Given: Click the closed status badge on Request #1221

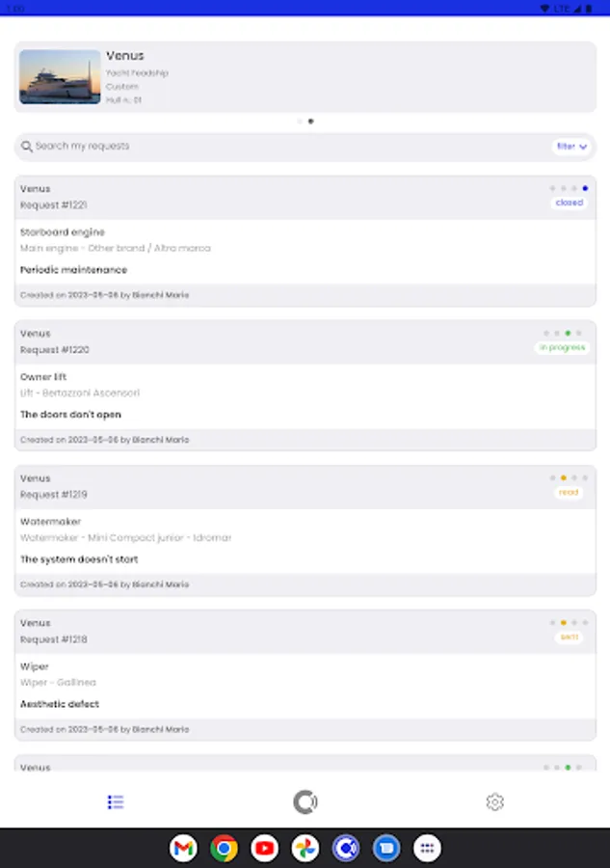Looking at the screenshot, I should pyautogui.click(x=570, y=203).
